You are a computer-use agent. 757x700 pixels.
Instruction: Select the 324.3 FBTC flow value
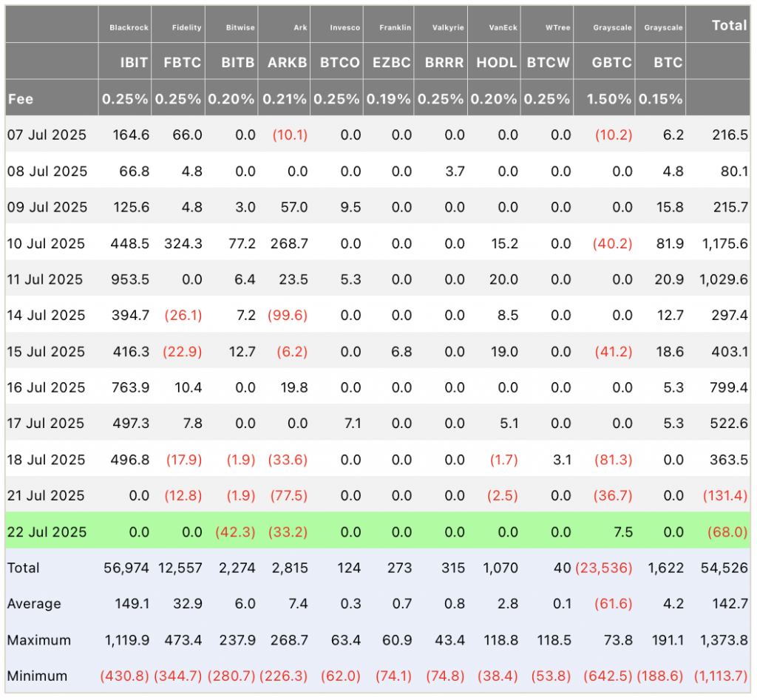point(183,243)
